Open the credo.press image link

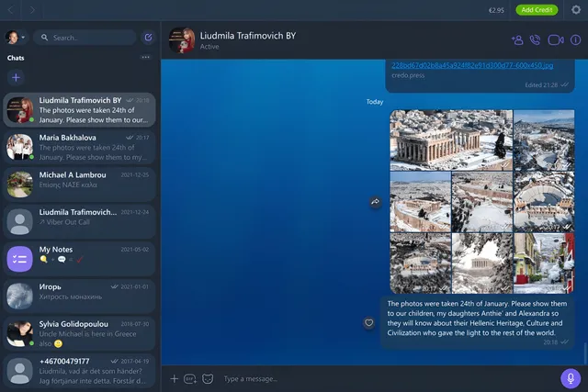[446, 66]
